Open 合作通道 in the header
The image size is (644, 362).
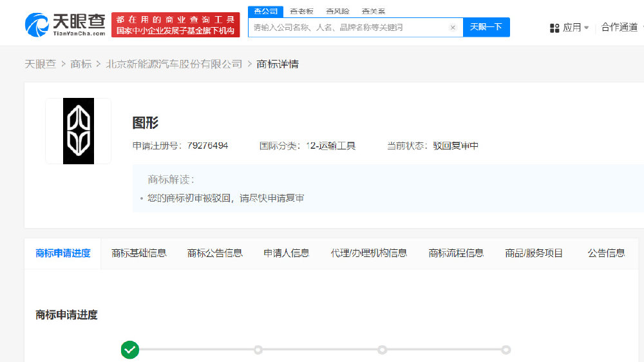[x=620, y=28]
